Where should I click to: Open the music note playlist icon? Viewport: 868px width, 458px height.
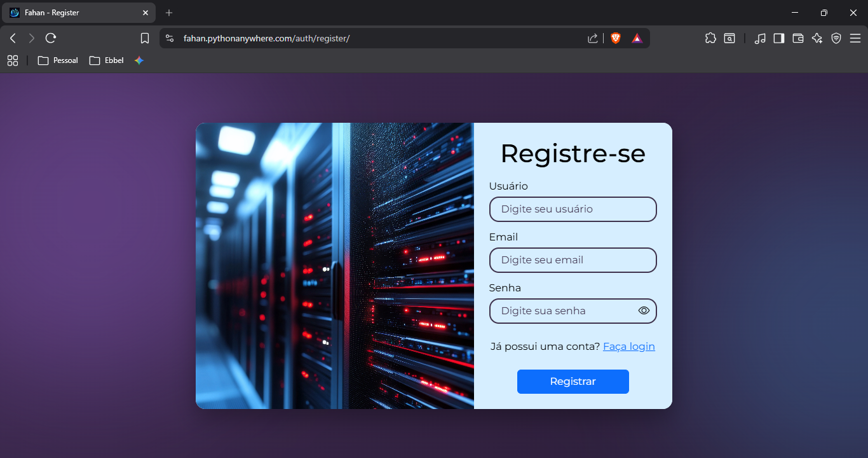coord(760,38)
